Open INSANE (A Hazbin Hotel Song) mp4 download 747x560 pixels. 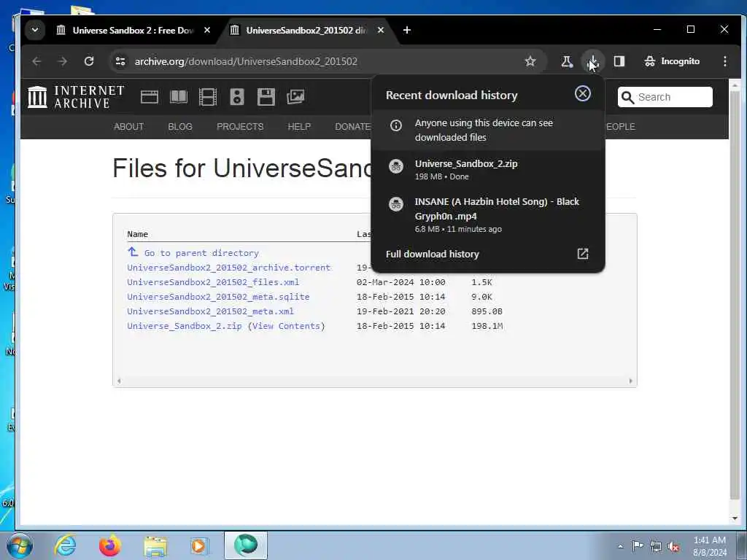[488, 214]
